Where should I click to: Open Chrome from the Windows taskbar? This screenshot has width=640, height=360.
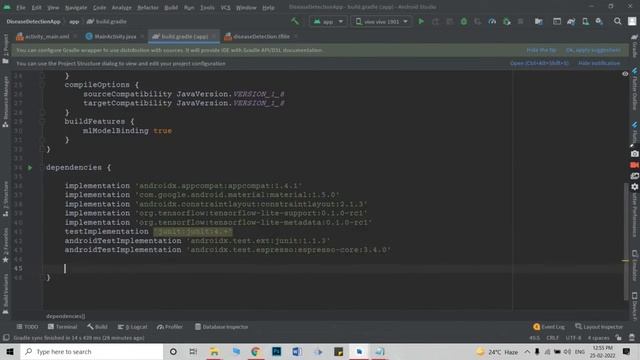tap(256, 351)
